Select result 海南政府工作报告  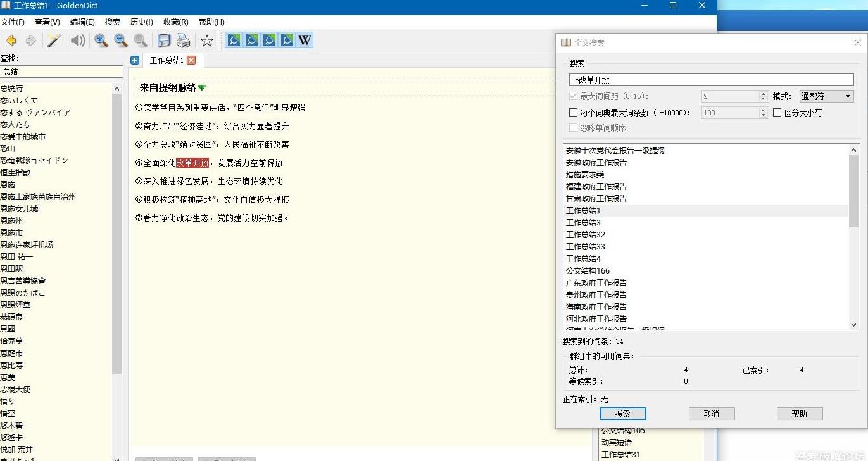(596, 307)
